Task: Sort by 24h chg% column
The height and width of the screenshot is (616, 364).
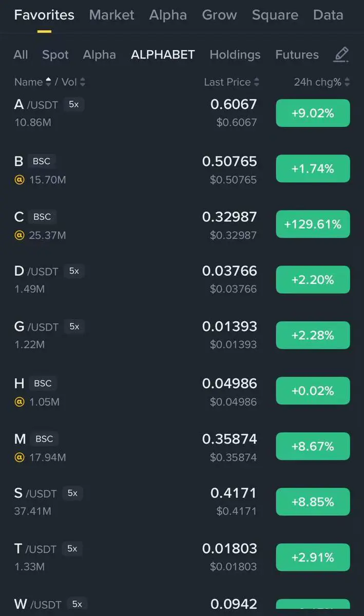Action: click(x=322, y=82)
